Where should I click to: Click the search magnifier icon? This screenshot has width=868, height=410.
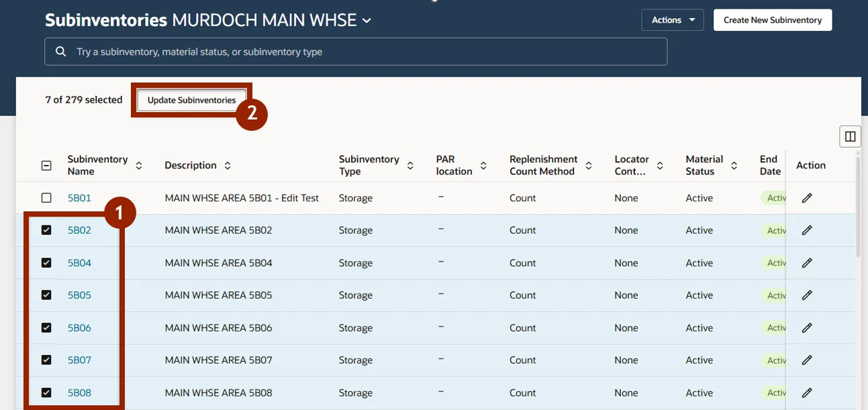pos(61,52)
